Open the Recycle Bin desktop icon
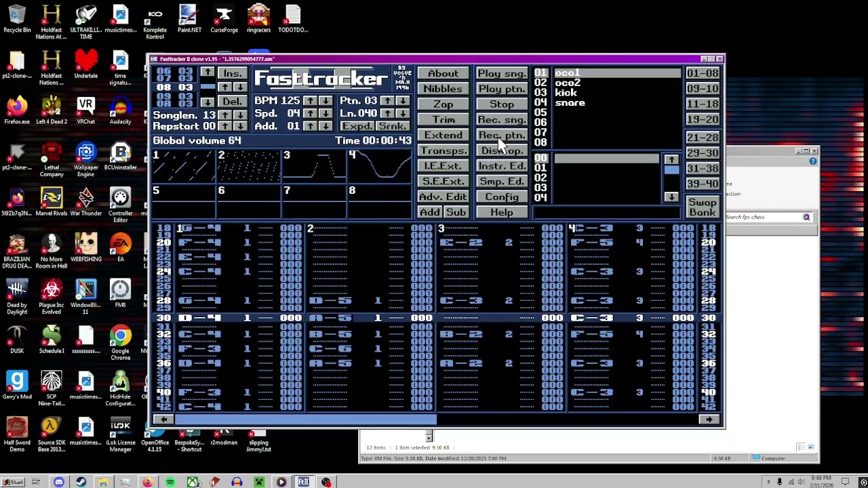The width and height of the screenshot is (868, 488). click(17, 19)
